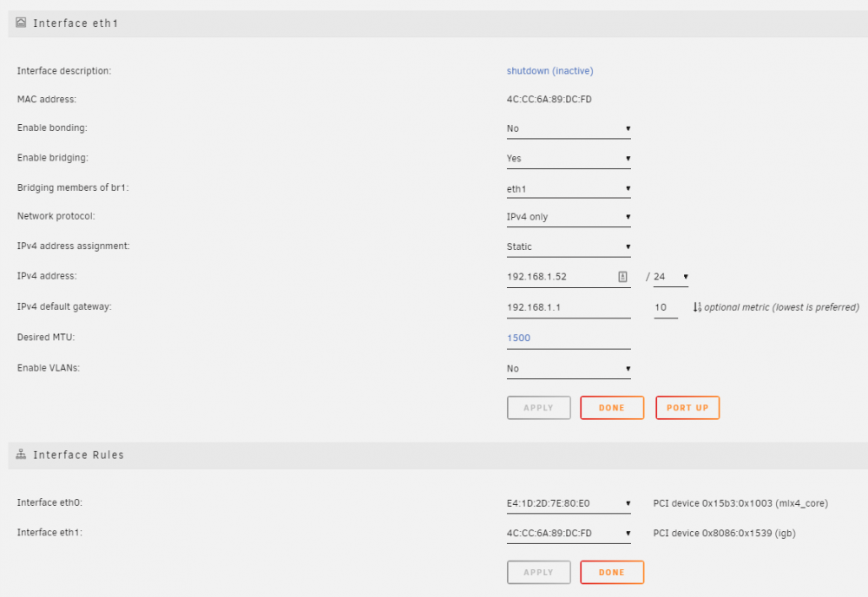The image size is (868, 597).
Task: Click the optional metric hint text
Action: tap(782, 307)
